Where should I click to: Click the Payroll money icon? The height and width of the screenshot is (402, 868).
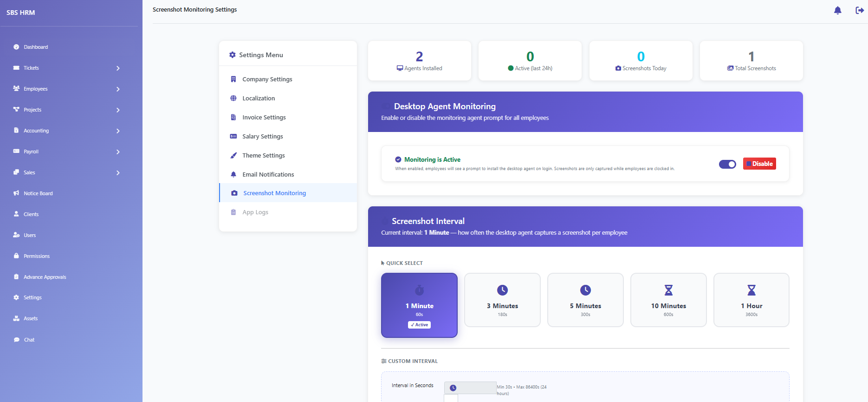tap(16, 152)
